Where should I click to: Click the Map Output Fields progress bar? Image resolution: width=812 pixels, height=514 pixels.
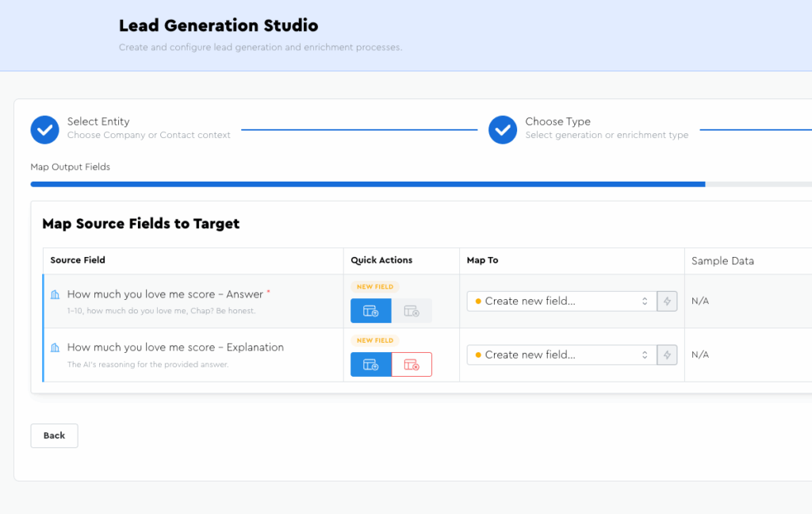click(x=367, y=184)
